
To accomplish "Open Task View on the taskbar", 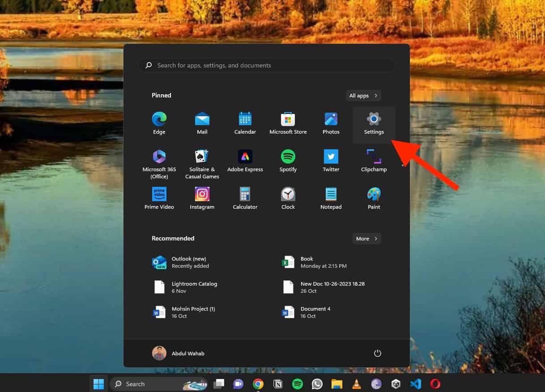I will (x=219, y=384).
